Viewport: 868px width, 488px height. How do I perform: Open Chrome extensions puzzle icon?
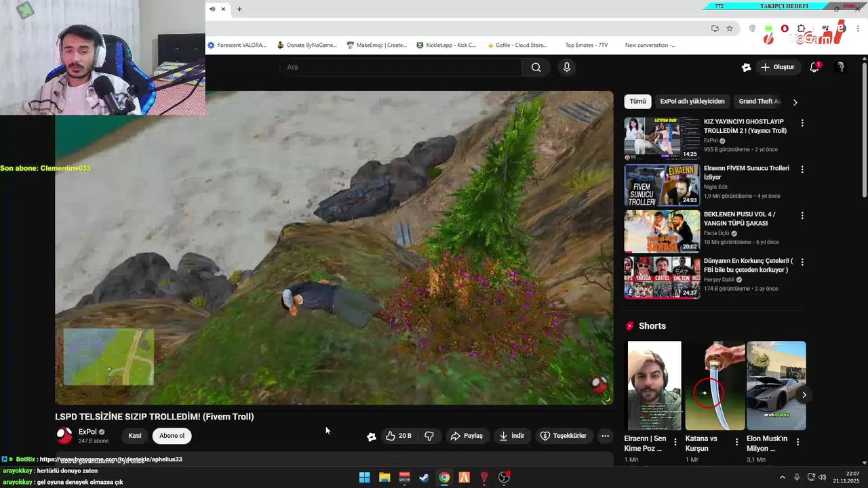tap(801, 28)
